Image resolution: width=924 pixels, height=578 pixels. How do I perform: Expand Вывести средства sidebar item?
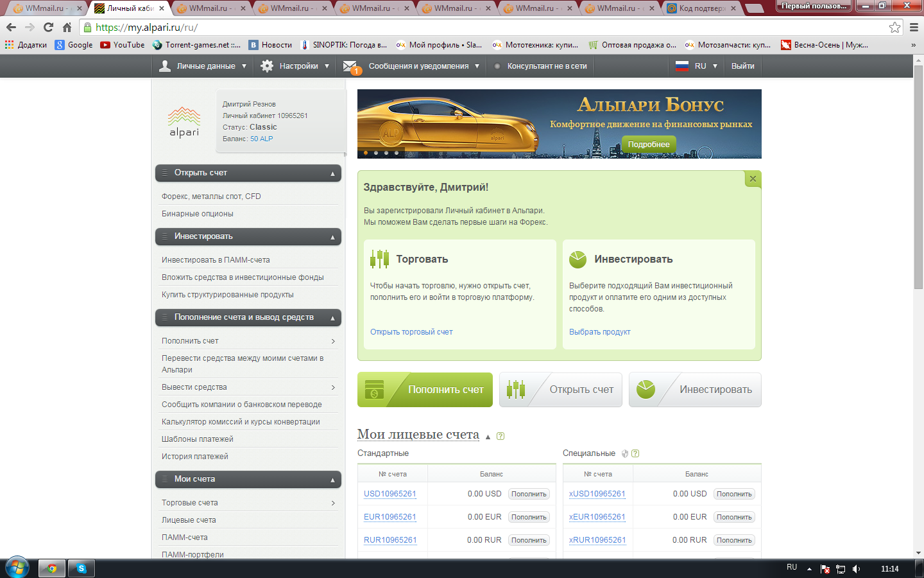coord(333,387)
